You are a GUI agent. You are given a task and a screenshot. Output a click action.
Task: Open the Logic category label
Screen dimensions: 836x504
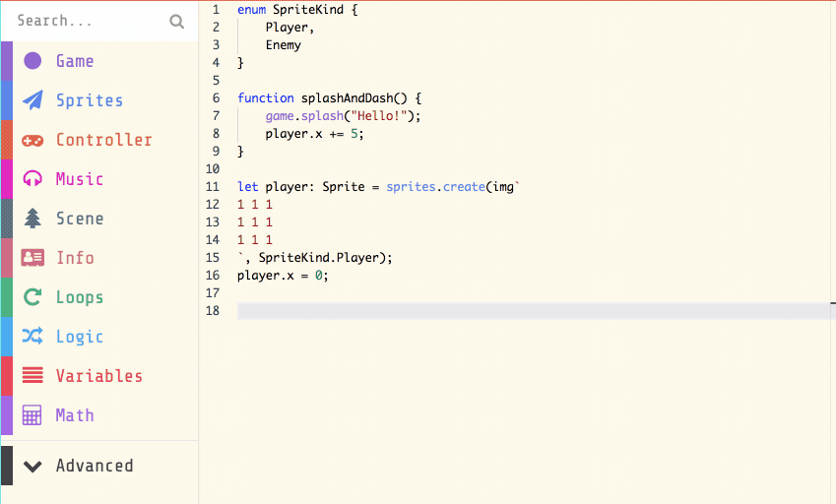tap(80, 337)
